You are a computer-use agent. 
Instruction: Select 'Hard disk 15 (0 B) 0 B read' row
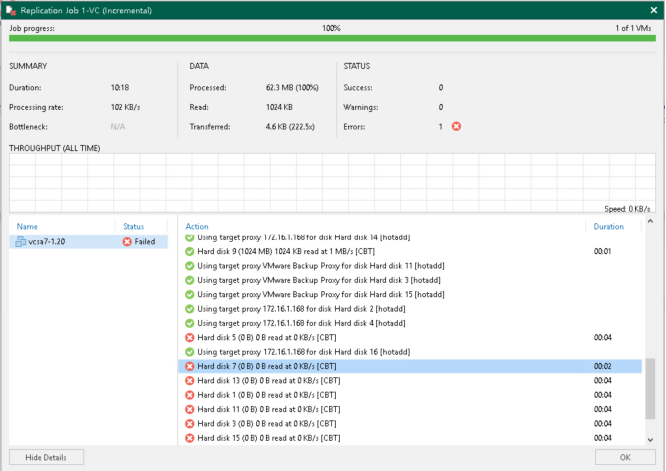point(409,438)
